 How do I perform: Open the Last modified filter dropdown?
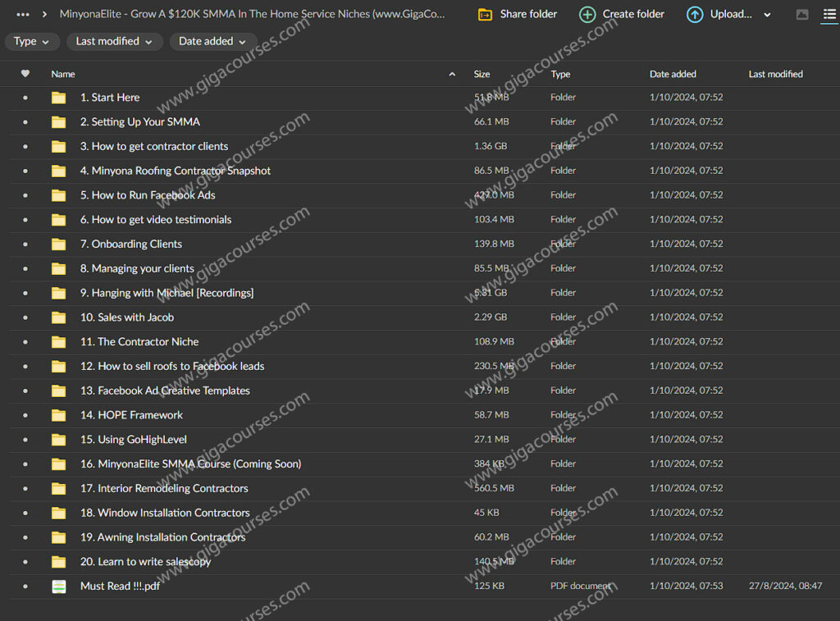114,42
